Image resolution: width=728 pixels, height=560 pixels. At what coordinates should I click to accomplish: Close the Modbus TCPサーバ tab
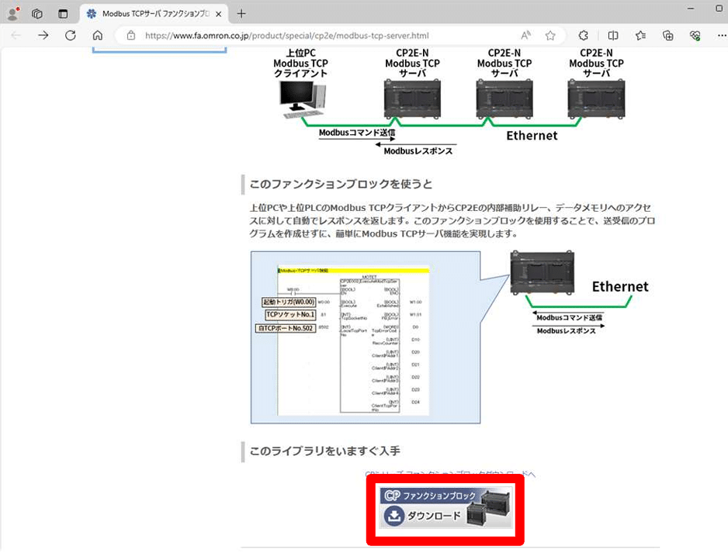(218, 14)
